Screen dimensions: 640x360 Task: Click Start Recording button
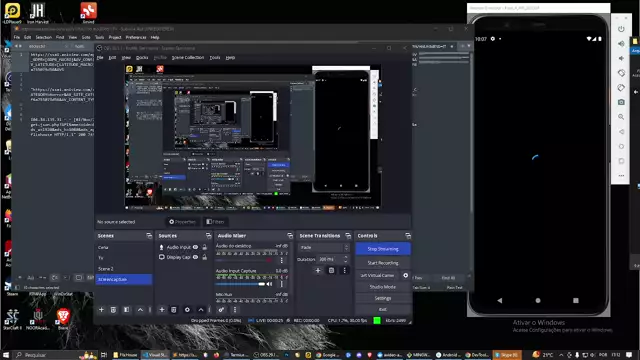pos(383,263)
